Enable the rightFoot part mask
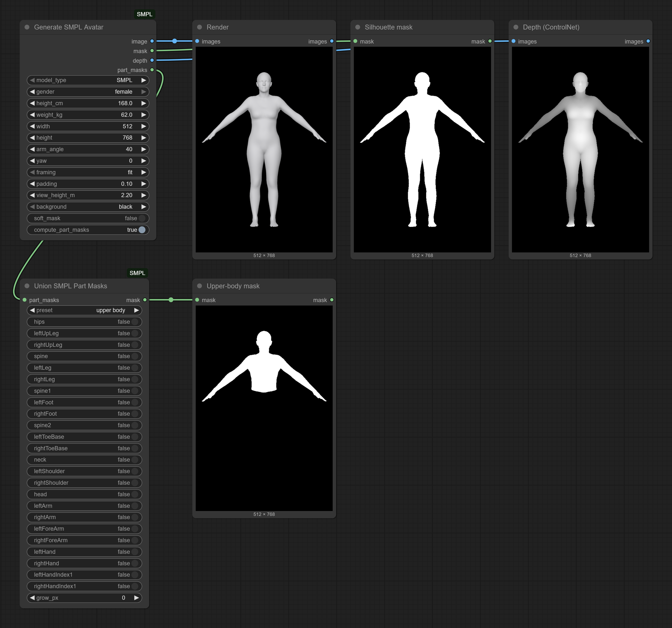Viewport: 672px width, 628px height. pyautogui.click(x=84, y=414)
